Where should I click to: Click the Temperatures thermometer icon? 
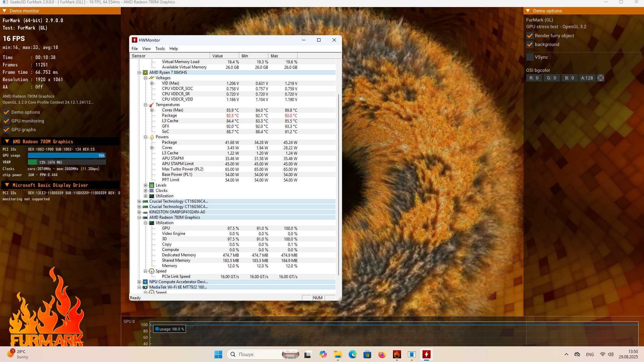[x=152, y=105]
